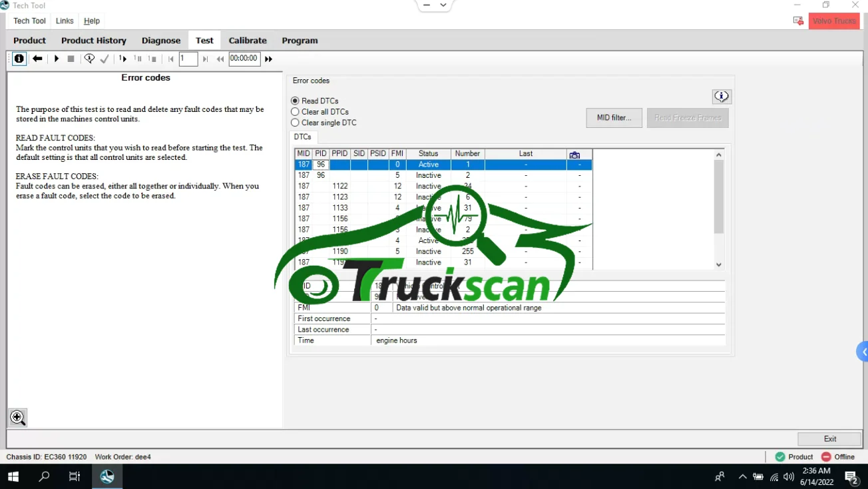Click the info speech-bubble icon in the toolbar
Screen dimensions: 868x489
tap(89, 59)
